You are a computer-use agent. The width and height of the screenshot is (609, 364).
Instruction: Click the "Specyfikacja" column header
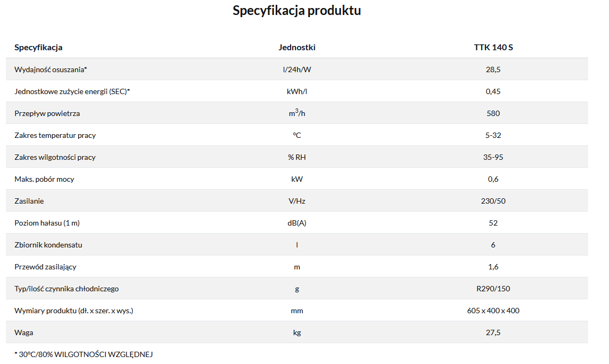tap(39, 47)
